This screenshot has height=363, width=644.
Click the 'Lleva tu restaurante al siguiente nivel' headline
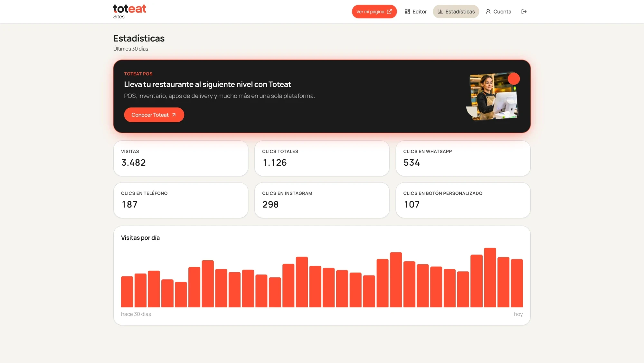207,84
